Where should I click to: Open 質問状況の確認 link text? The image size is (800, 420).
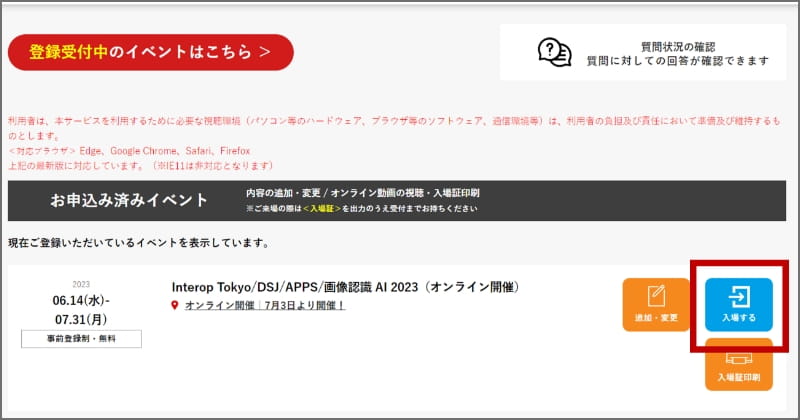click(678, 47)
